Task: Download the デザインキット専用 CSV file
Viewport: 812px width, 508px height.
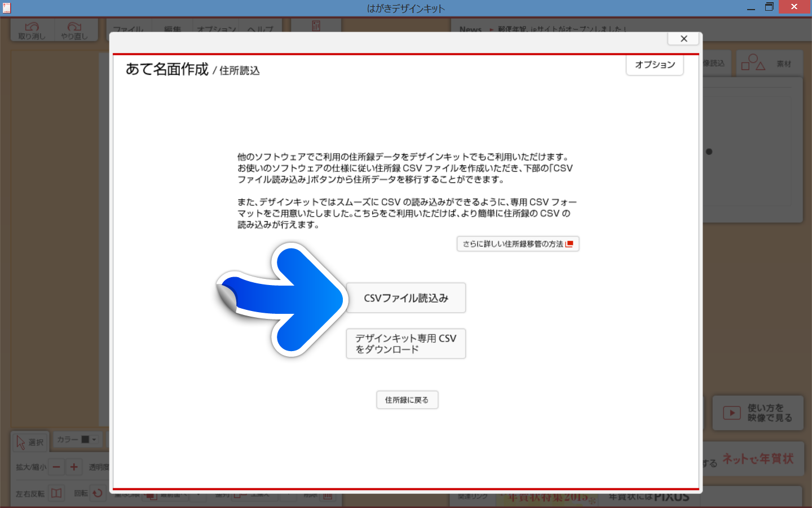Action: (x=405, y=344)
